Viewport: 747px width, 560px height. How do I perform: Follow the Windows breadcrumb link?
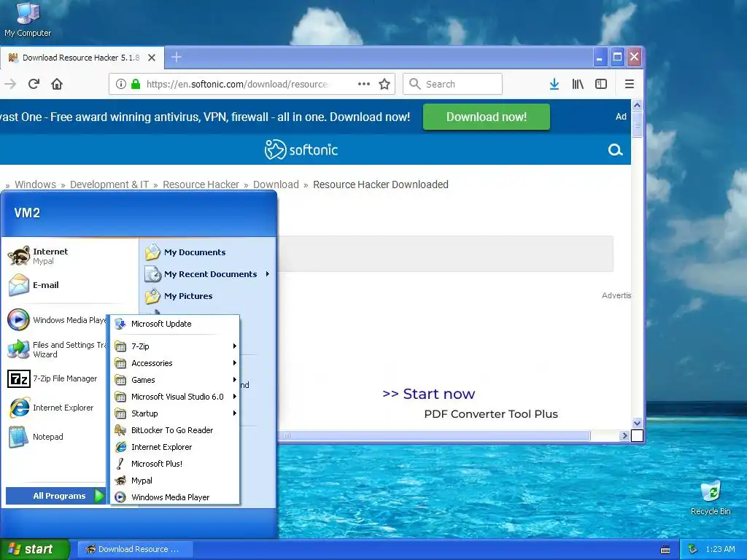tap(35, 184)
